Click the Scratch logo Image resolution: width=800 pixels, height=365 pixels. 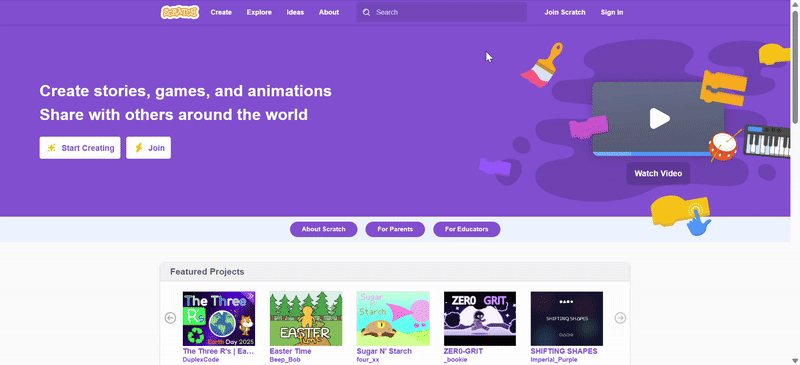tap(180, 12)
